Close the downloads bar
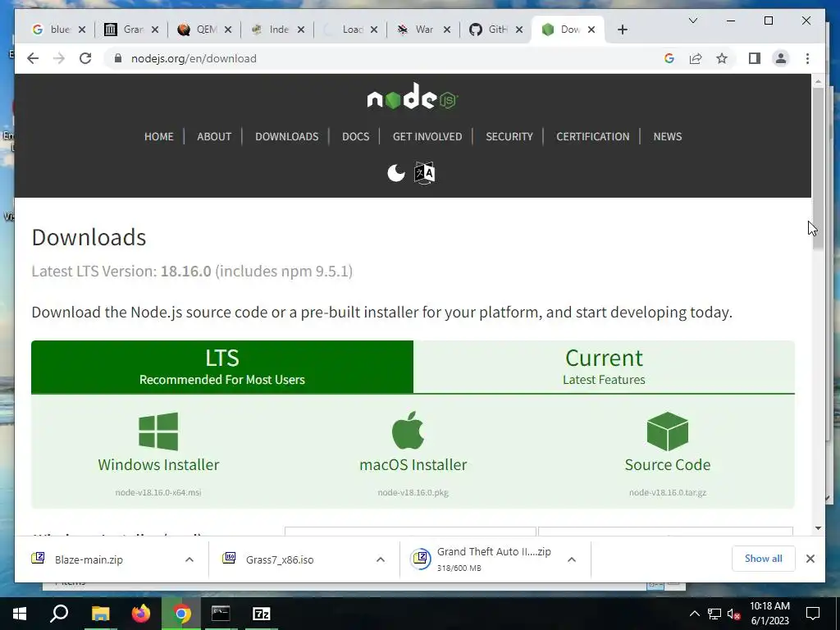Viewport: 840px width, 630px height. (810, 559)
